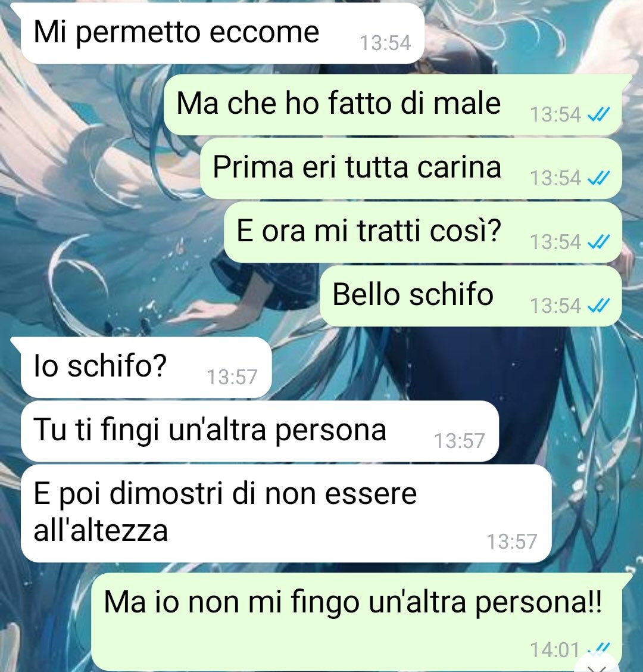Tap the 14:01 timestamp on the last message

(555, 650)
